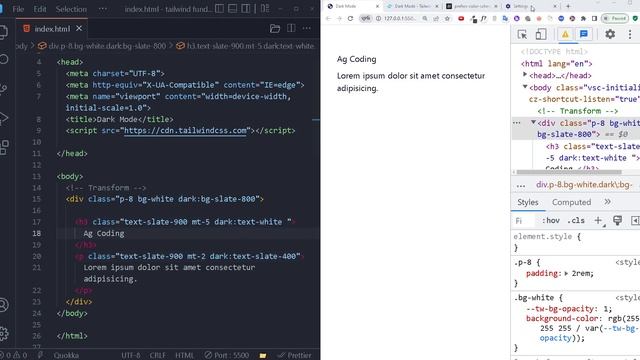Viewport: 640px width, 360px height.
Task: Follow the cdn.tailwindcss.com link in code
Action: (185, 131)
